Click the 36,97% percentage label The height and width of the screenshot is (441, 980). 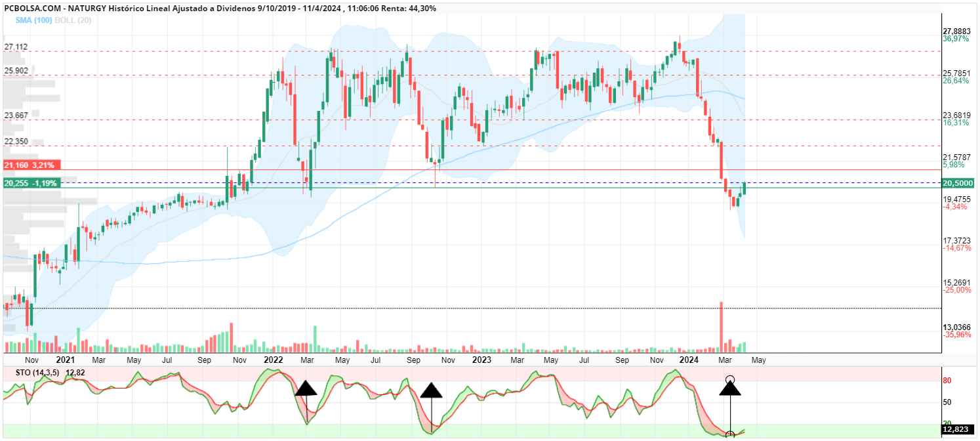(955, 39)
